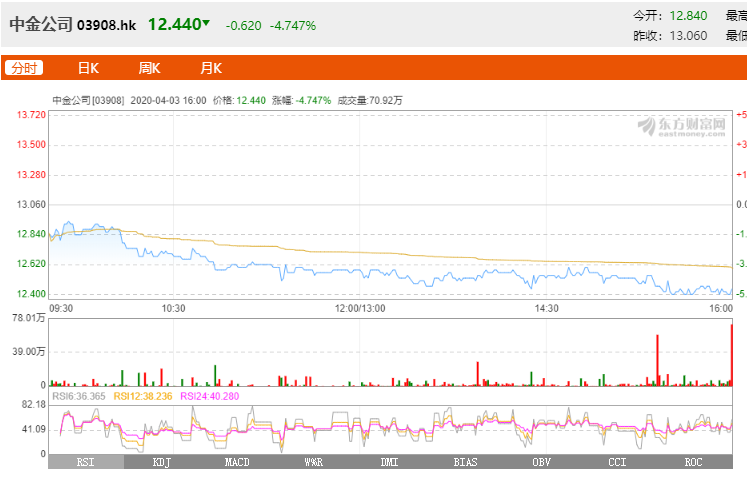Click the 78.01万 volume axis label
Viewport: 747px width, 477px height.
click(29, 318)
